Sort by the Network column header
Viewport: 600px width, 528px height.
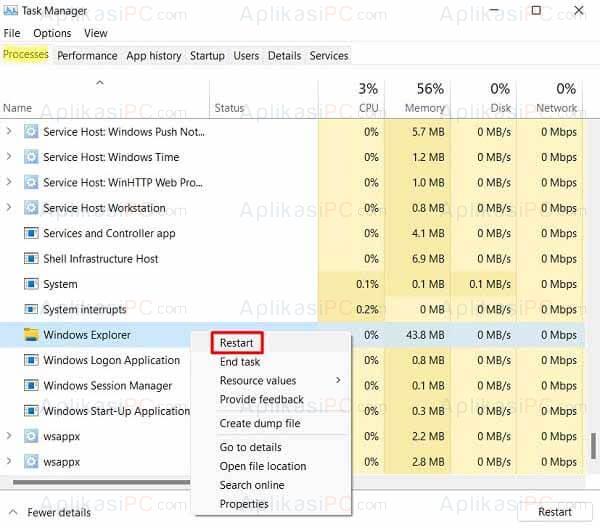[556, 108]
